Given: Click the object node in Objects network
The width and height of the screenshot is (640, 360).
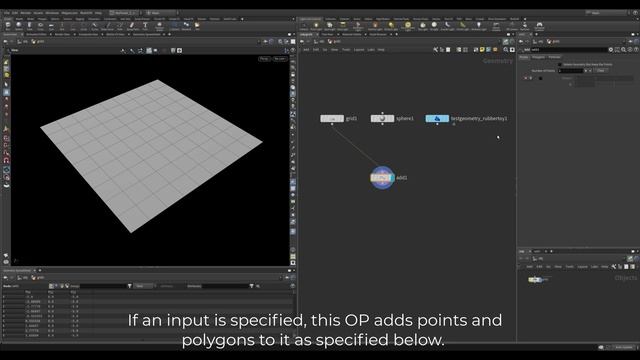Looking at the screenshot, I should [x=535, y=280].
